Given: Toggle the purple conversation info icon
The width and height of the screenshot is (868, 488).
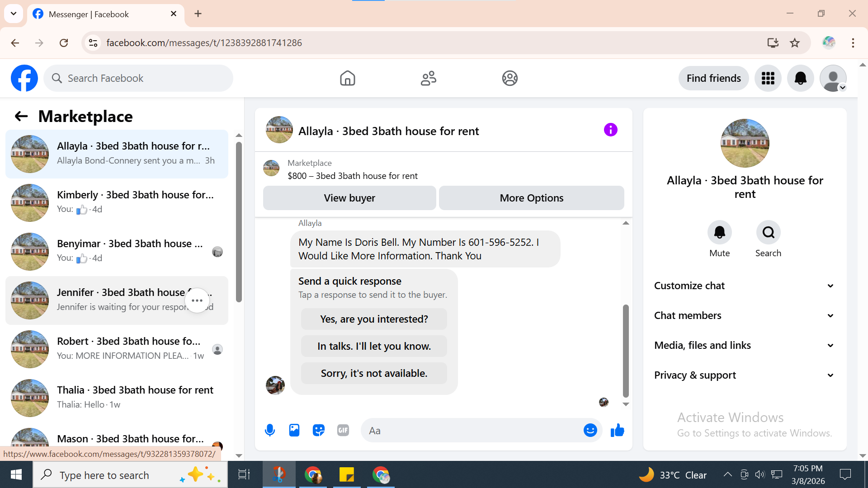Looking at the screenshot, I should tap(610, 130).
